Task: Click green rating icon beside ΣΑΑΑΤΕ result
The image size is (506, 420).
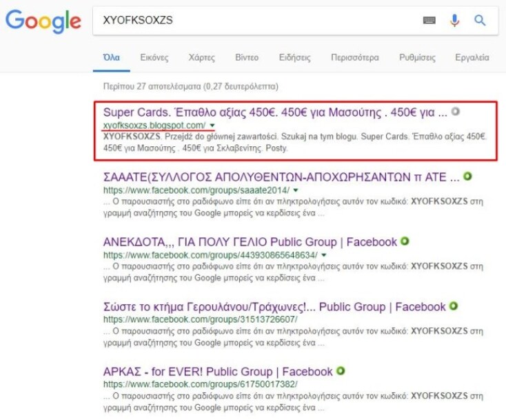Action: tap(468, 177)
